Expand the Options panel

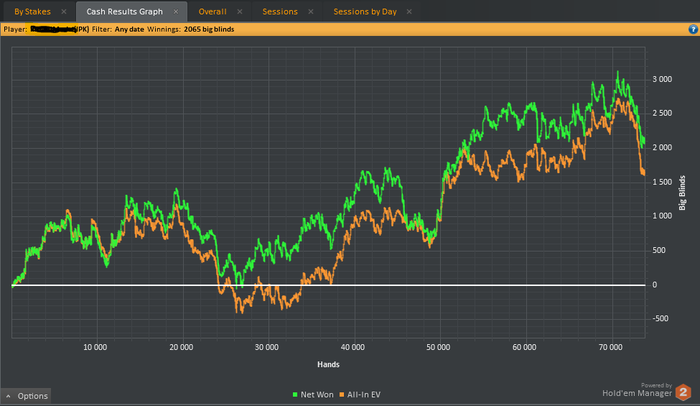tap(27, 396)
